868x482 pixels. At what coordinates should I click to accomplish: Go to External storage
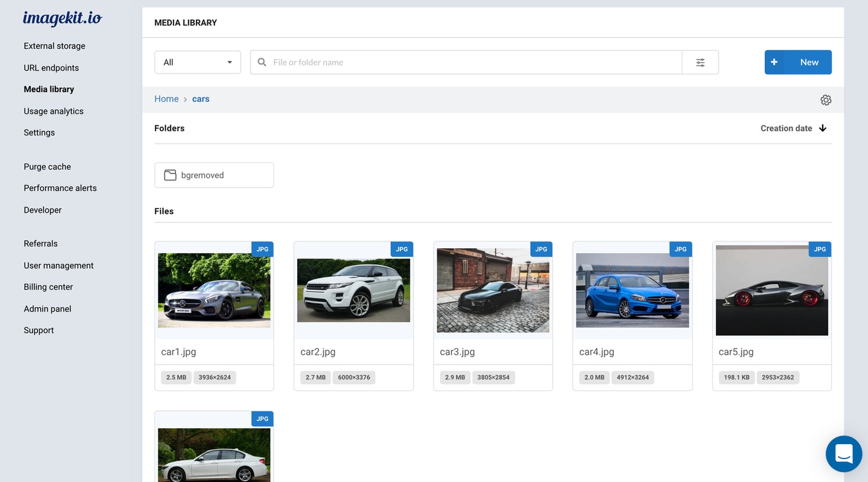54,46
